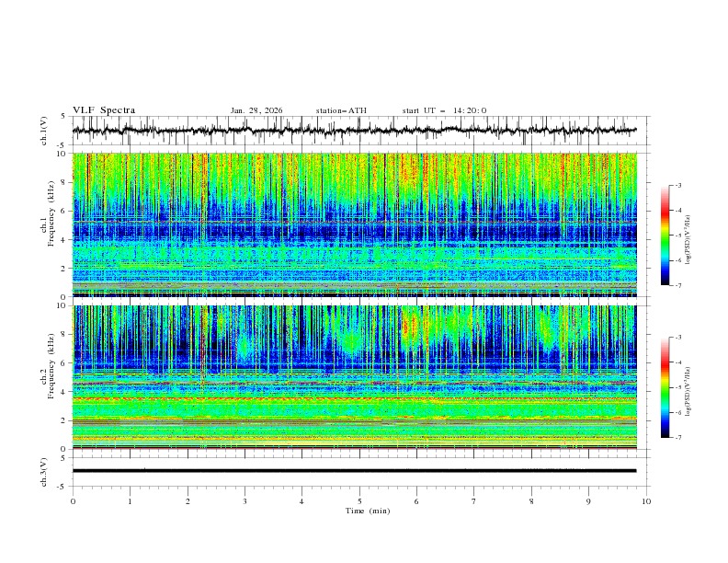Click the time axis tick label '3'
This screenshot has width=728, height=563.
click(245, 501)
